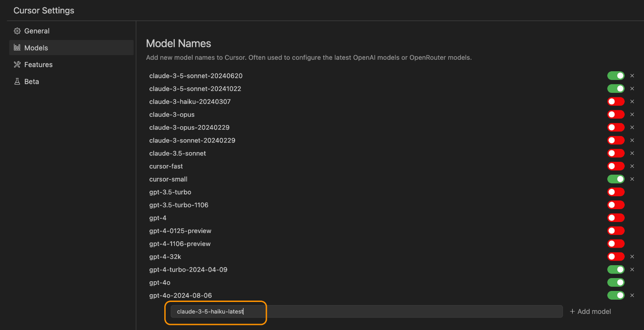Disable the gpt-4o-2024-08-06 toggle

tap(616, 295)
